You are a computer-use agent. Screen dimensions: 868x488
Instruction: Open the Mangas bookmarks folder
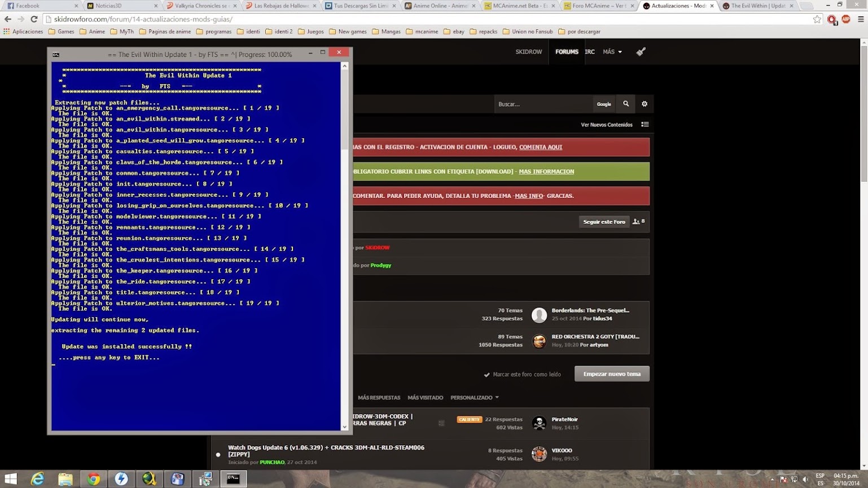[x=386, y=32]
